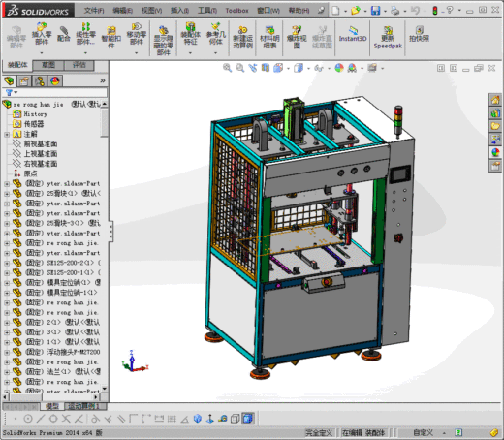Open the Smart Fasteners tool

coord(111,37)
